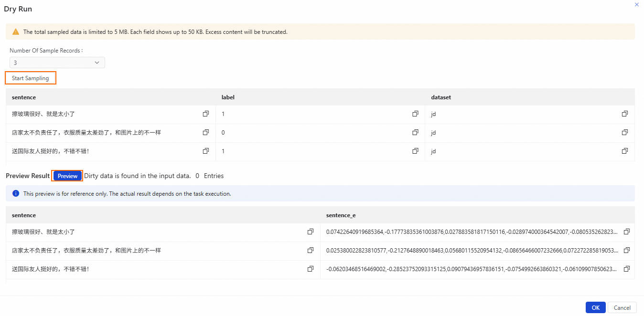
Task: Click the label column header
Action: (x=228, y=97)
